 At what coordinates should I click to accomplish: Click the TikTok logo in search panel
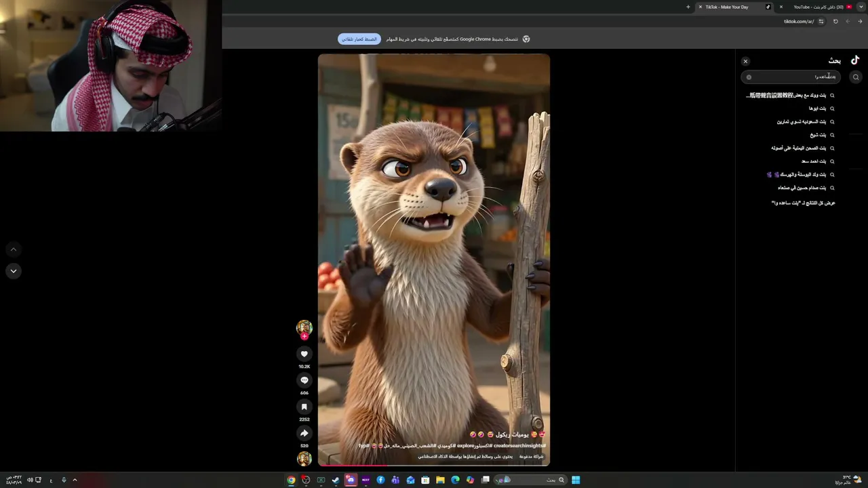click(855, 60)
